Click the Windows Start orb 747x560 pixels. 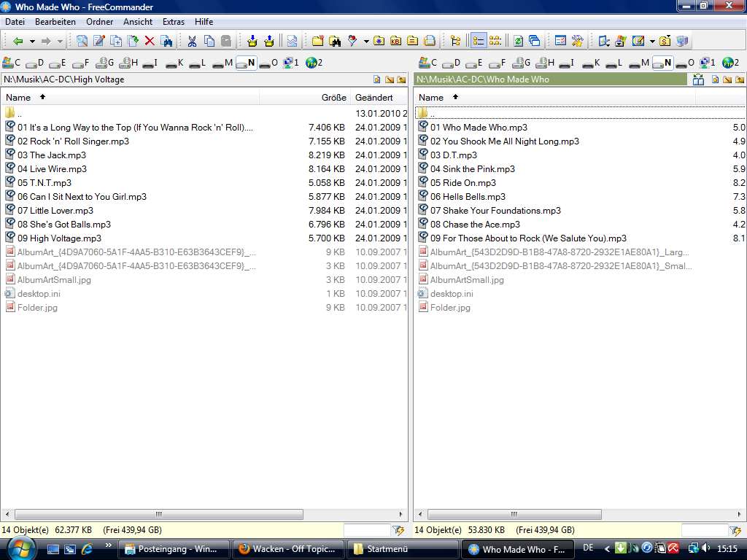[x=20, y=548]
